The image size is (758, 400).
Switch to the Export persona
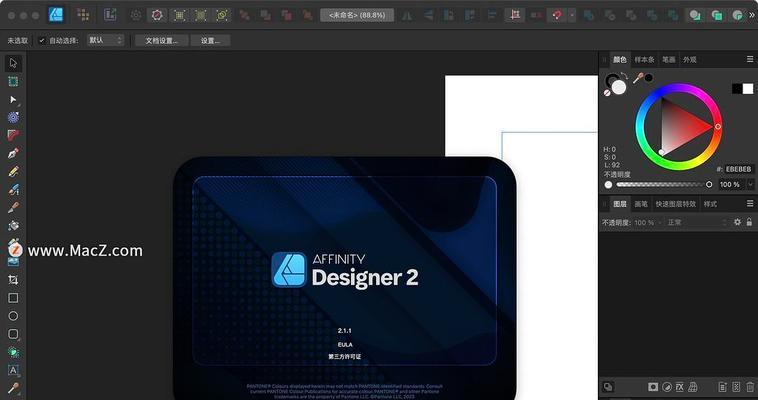tap(110, 15)
